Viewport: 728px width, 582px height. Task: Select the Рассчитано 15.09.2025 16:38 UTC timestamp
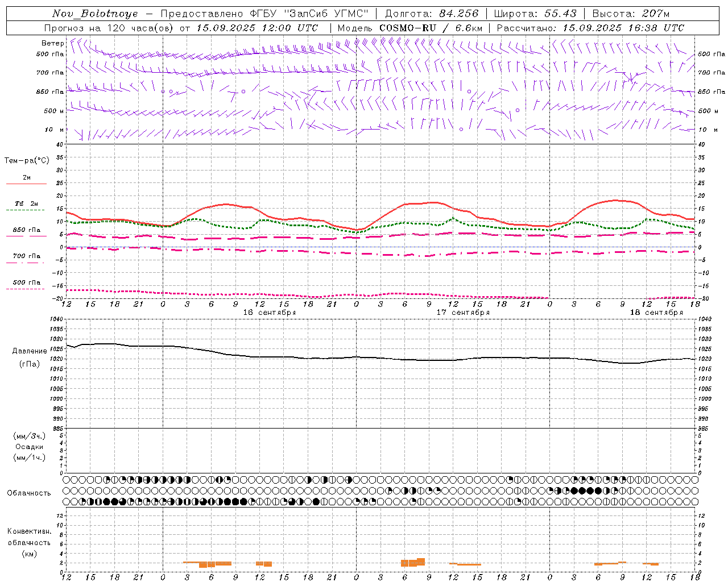(x=590, y=28)
